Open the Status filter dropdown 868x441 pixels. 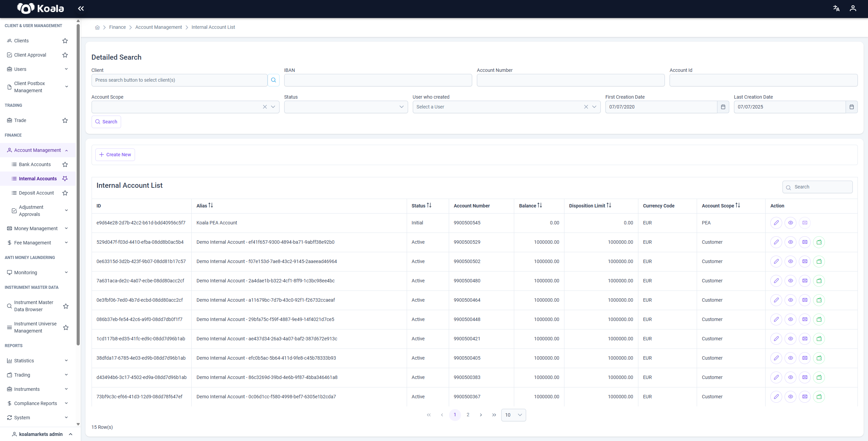346,107
